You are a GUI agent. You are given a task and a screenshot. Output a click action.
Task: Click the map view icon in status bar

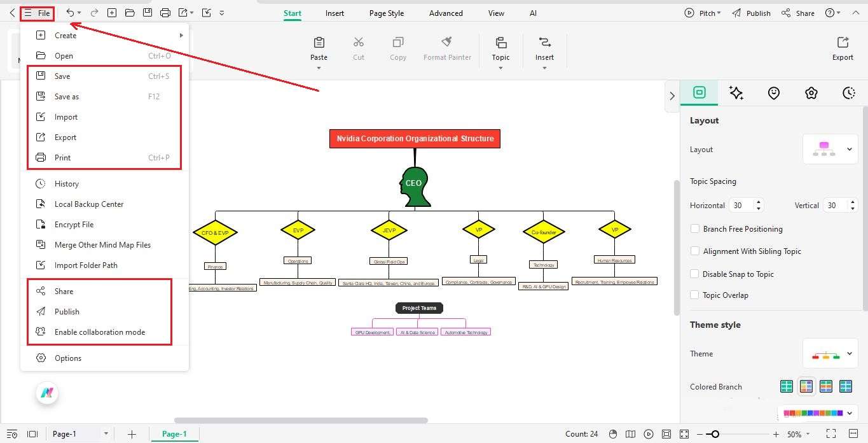coord(630,434)
